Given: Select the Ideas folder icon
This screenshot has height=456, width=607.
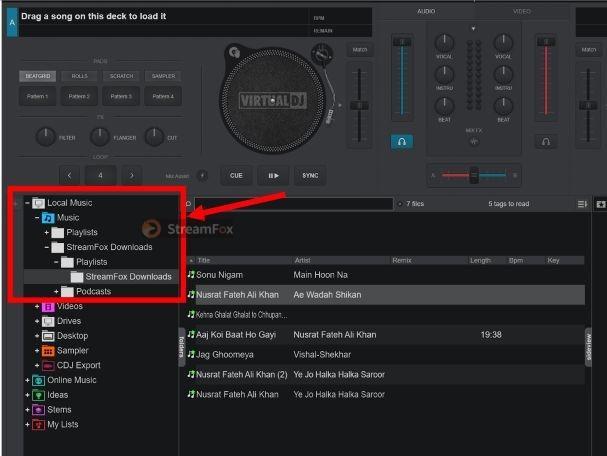Looking at the screenshot, I should point(38,395).
